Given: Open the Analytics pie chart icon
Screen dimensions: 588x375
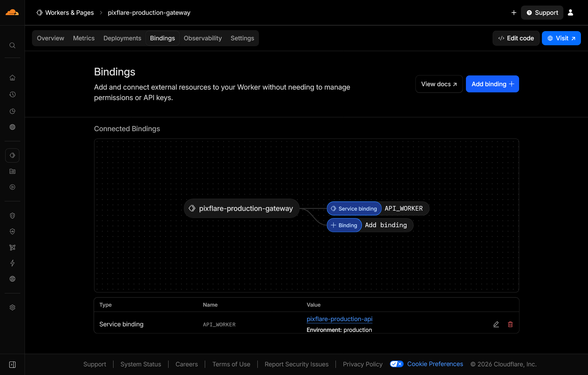Looking at the screenshot, I should 12,111.
